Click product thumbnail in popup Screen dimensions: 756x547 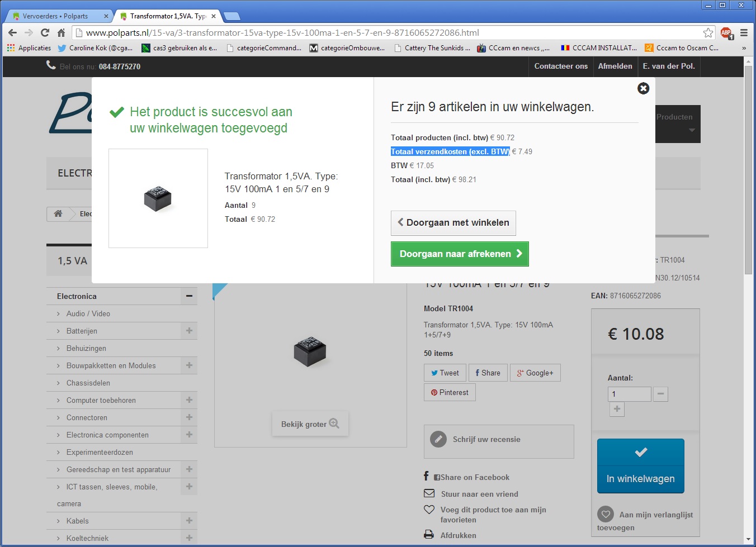tap(158, 198)
